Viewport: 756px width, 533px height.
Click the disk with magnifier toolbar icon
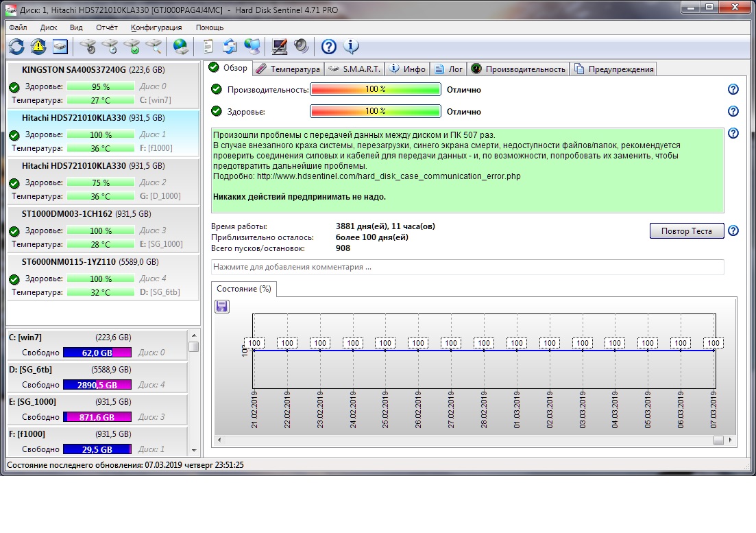[154, 47]
